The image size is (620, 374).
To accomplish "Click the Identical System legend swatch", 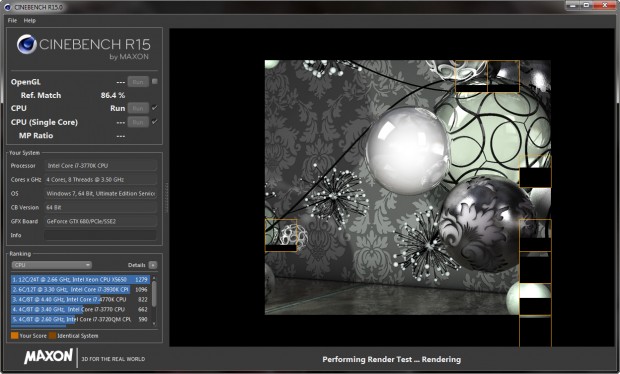I will tap(52, 336).
